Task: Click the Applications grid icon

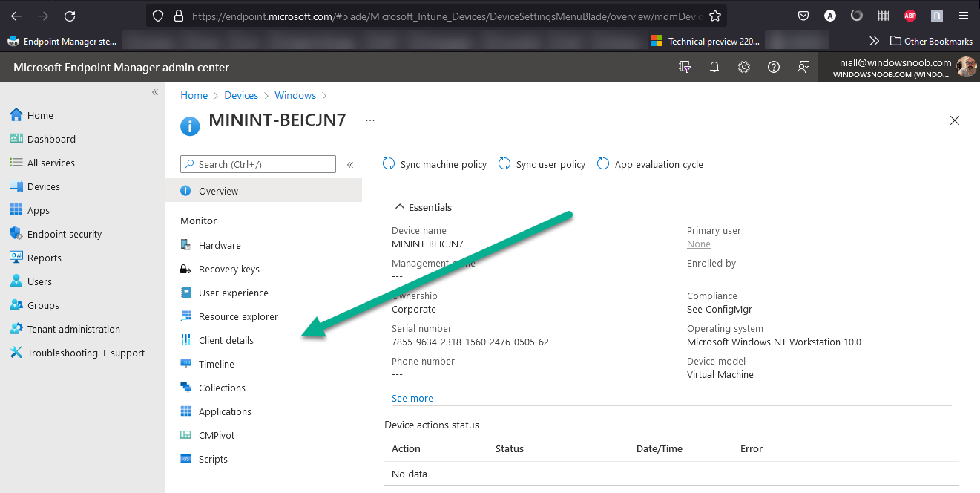Action: 185,411
